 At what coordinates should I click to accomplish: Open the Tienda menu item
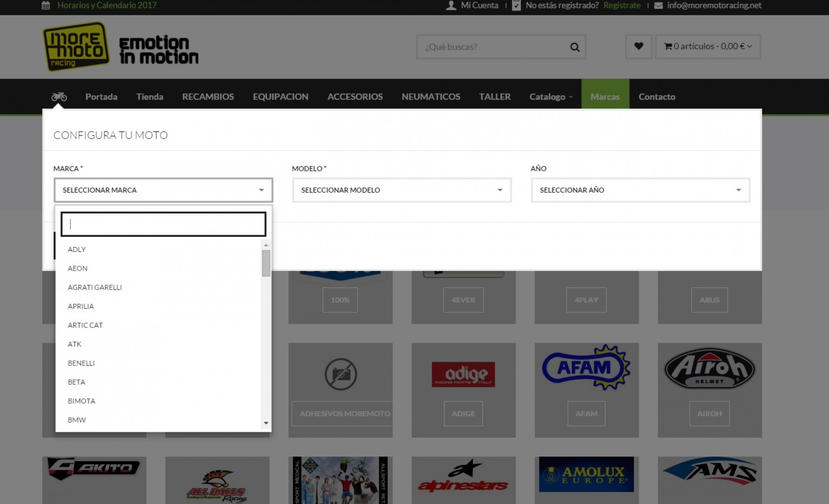click(150, 97)
